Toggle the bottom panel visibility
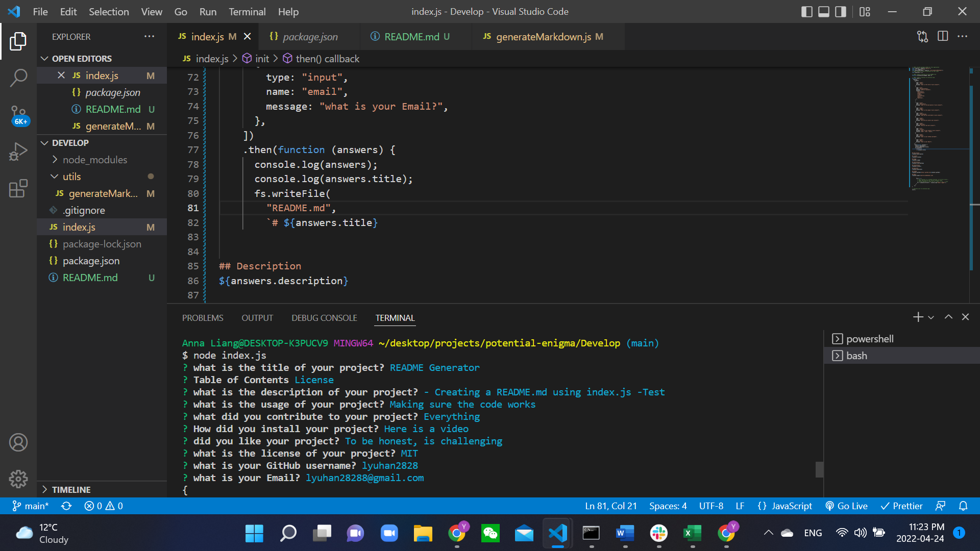The width and height of the screenshot is (980, 551). (x=824, y=12)
